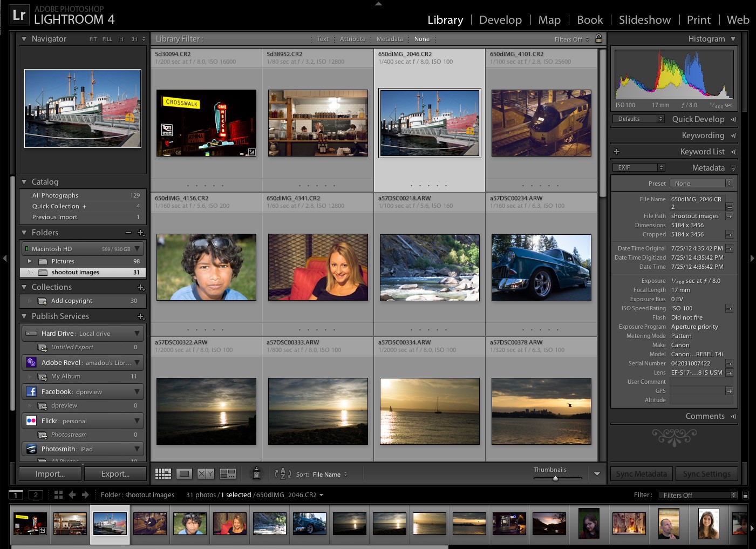
Task: Switch to the Develop module
Action: [500, 19]
